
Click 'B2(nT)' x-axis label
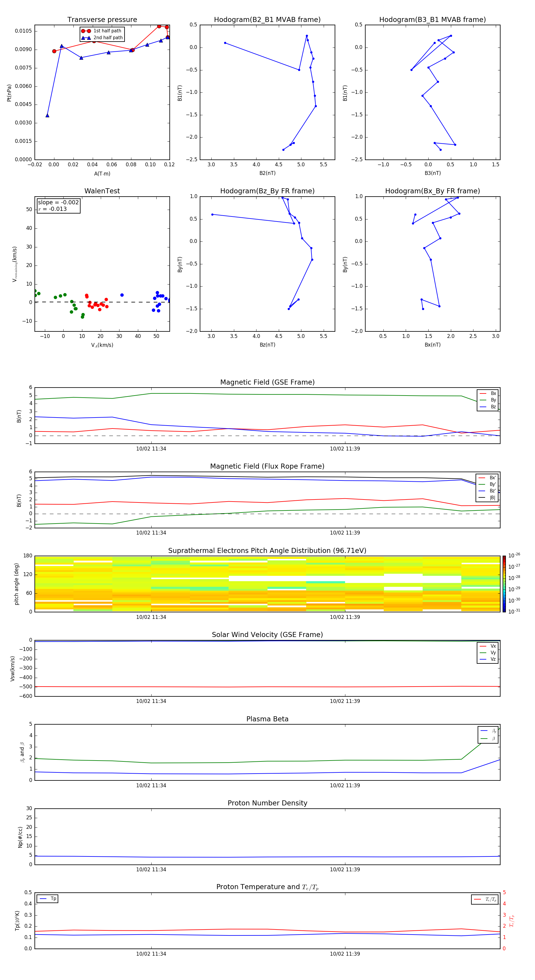tap(267, 173)
